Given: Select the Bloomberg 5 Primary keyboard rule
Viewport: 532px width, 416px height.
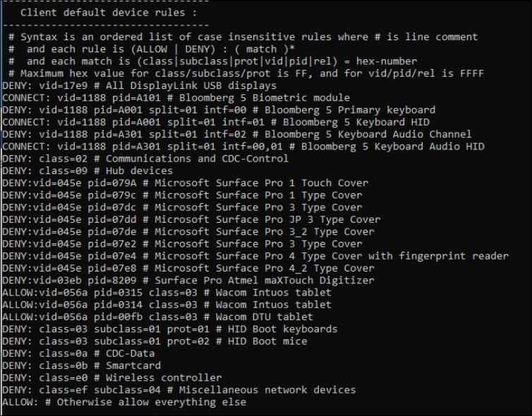Looking at the screenshot, I should (x=219, y=110).
